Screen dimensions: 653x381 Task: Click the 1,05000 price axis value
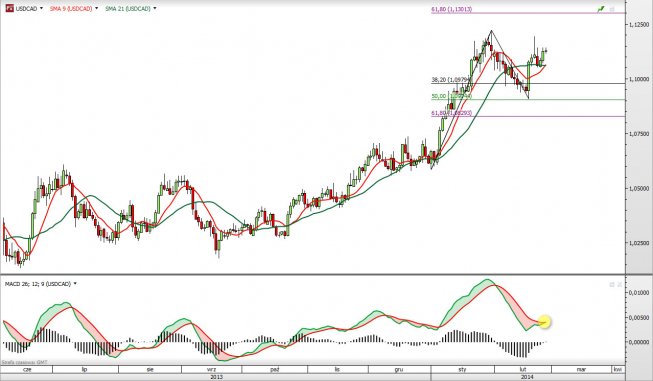coord(639,188)
